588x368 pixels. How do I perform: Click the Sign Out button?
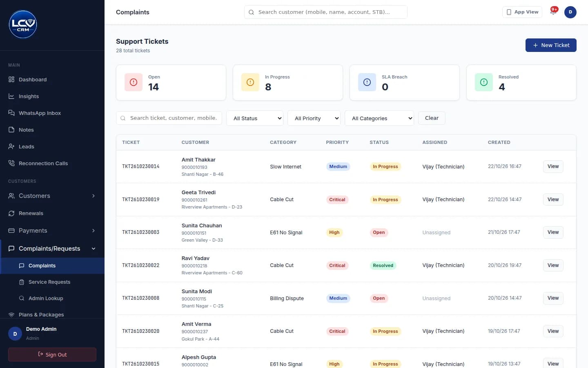(52, 355)
